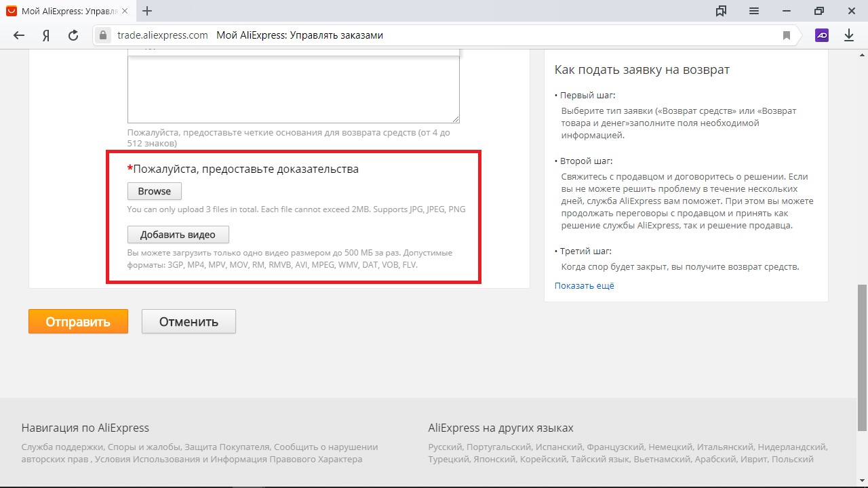
Task: Open the Yandex home button
Action: 46,35
